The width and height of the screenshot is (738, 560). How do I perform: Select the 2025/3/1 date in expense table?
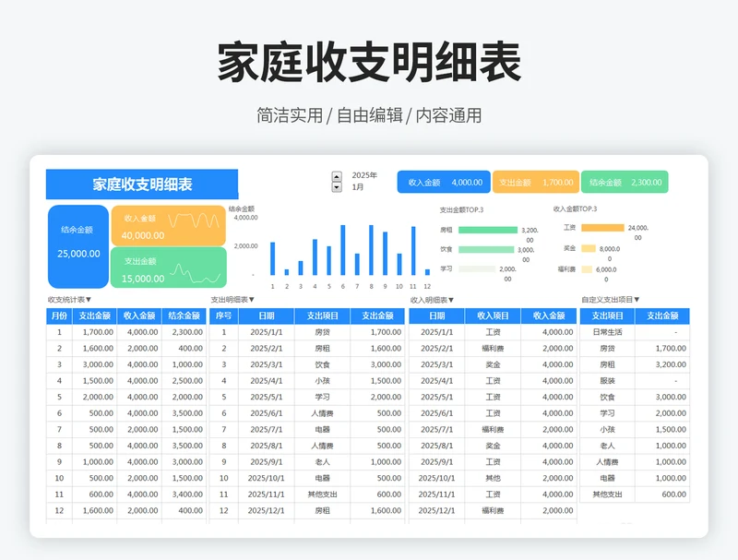(x=267, y=364)
